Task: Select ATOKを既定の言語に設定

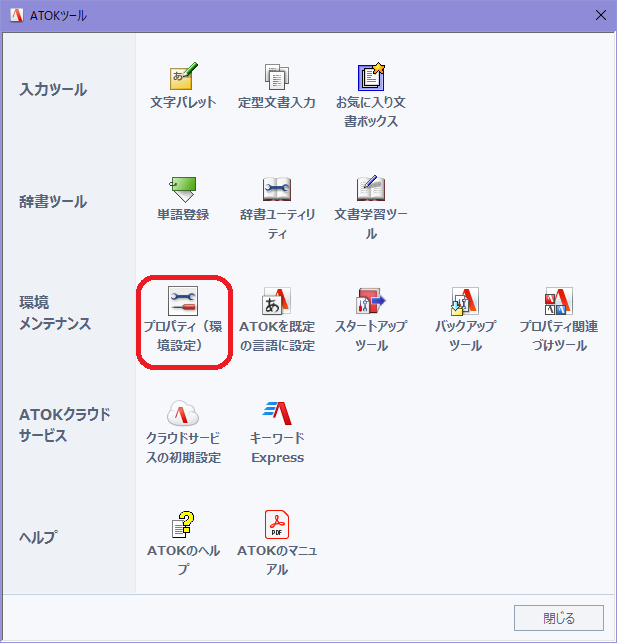Action: click(277, 320)
